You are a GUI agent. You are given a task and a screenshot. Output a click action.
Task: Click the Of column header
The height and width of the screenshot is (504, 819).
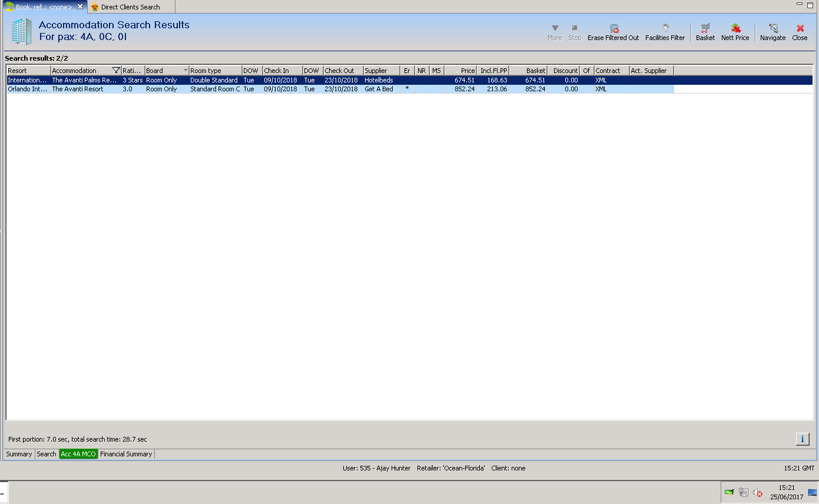tap(587, 71)
